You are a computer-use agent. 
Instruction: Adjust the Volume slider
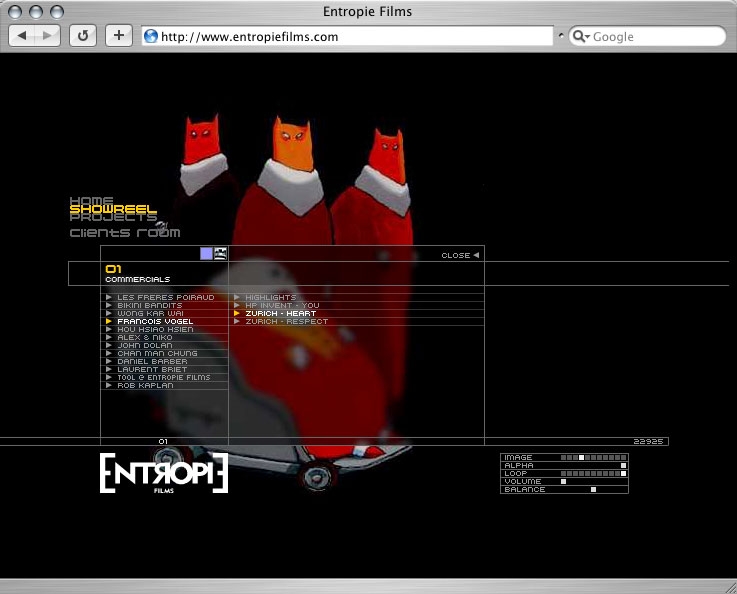click(563, 482)
